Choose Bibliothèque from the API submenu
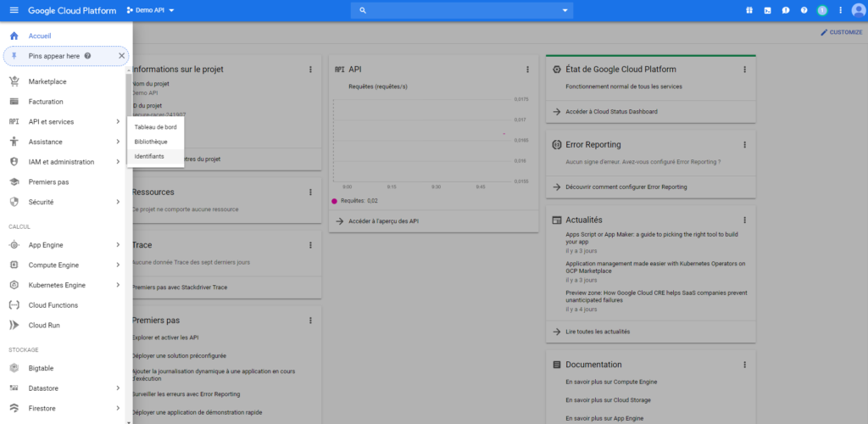This screenshot has width=868, height=424. (x=151, y=142)
